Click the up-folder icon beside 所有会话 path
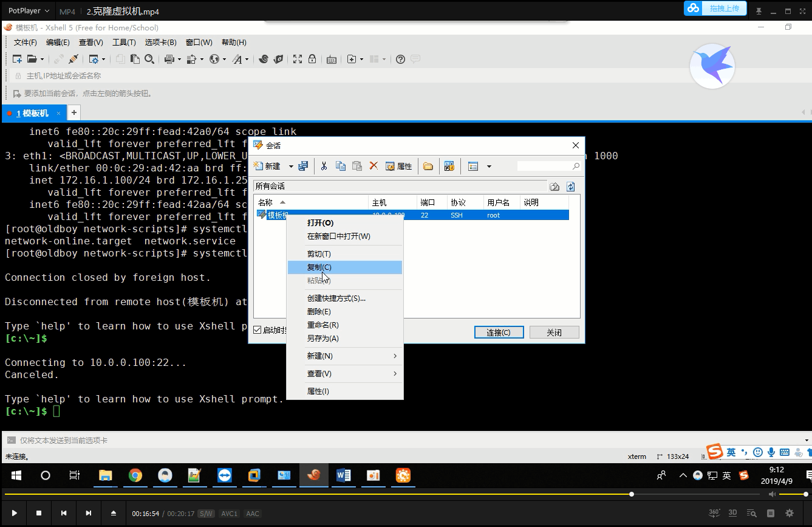This screenshot has width=812, height=527. pos(554,187)
